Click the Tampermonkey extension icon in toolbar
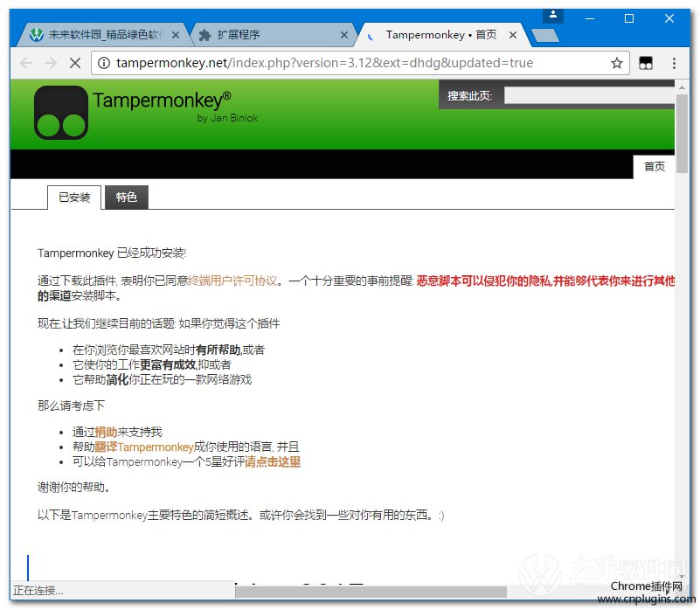Viewport: 700px width, 610px height. coord(646,63)
